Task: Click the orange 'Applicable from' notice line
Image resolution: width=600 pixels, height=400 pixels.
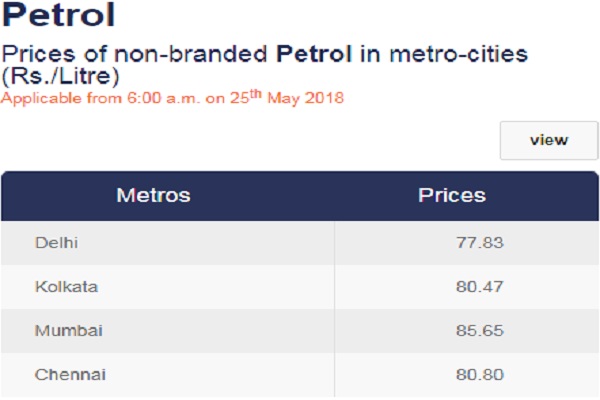Action: [170, 100]
